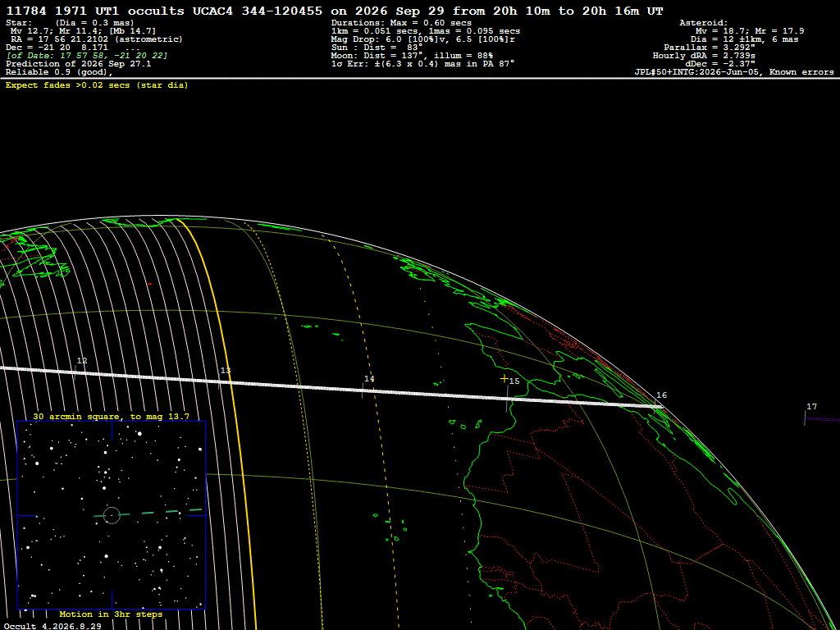
Task: Click the JPL orbit source text
Action: click(x=734, y=72)
